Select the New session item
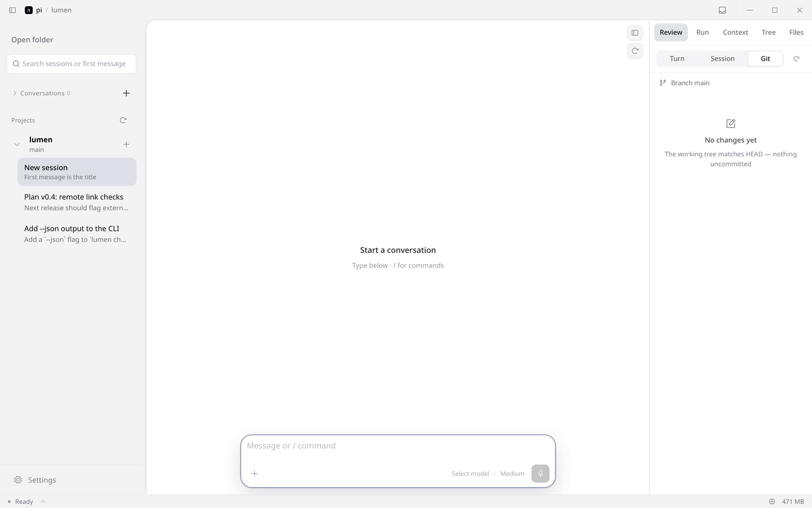812x508 pixels. (77, 172)
